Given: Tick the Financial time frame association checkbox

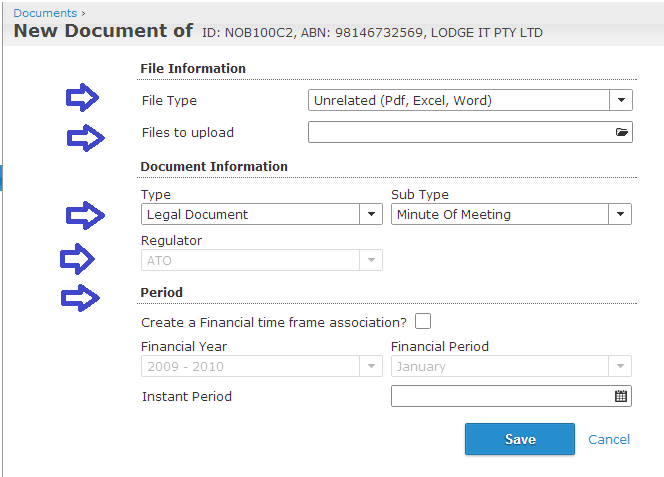Looking at the screenshot, I should [423, 321].
